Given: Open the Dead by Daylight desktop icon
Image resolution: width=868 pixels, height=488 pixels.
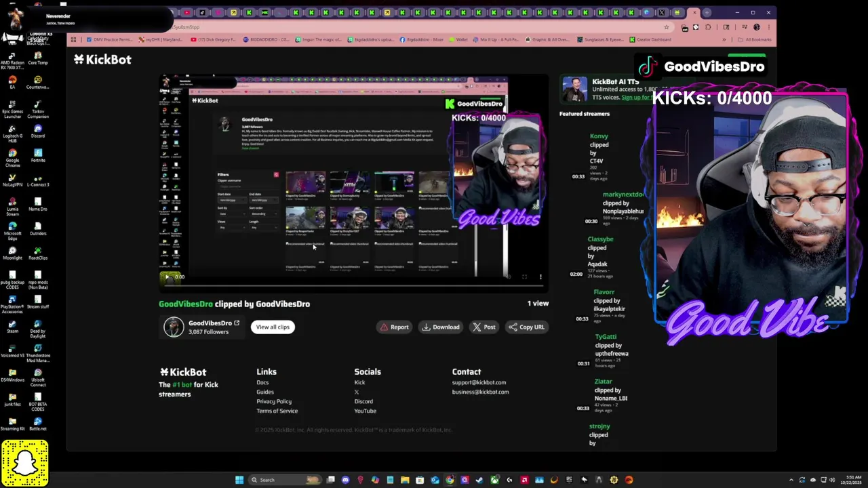Looking at the screenshot, I should 38,329.
